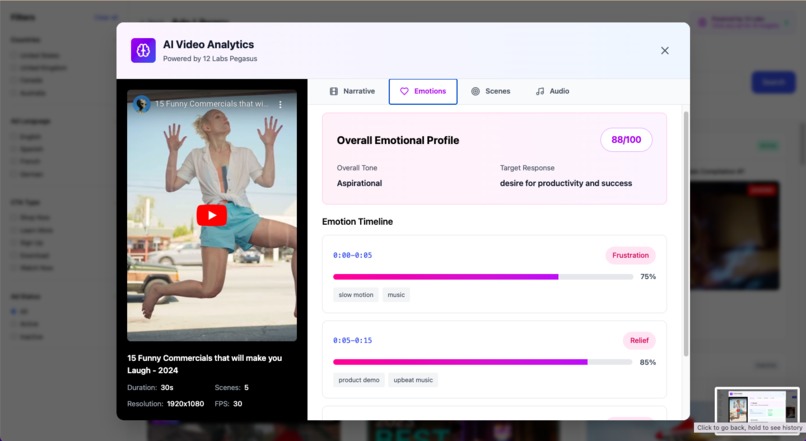Click the 75% Frustration intensity bar

click(x=483, y=277)
